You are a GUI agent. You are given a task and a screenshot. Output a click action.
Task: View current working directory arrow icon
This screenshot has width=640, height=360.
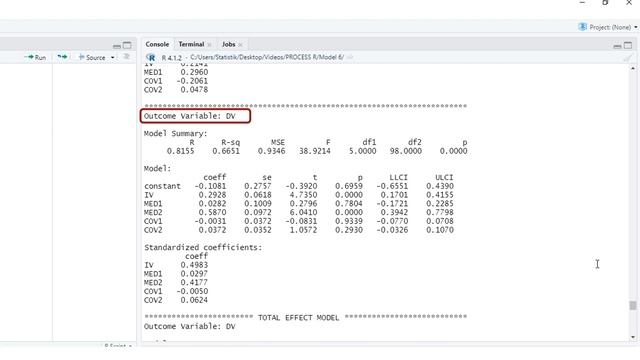350,57
